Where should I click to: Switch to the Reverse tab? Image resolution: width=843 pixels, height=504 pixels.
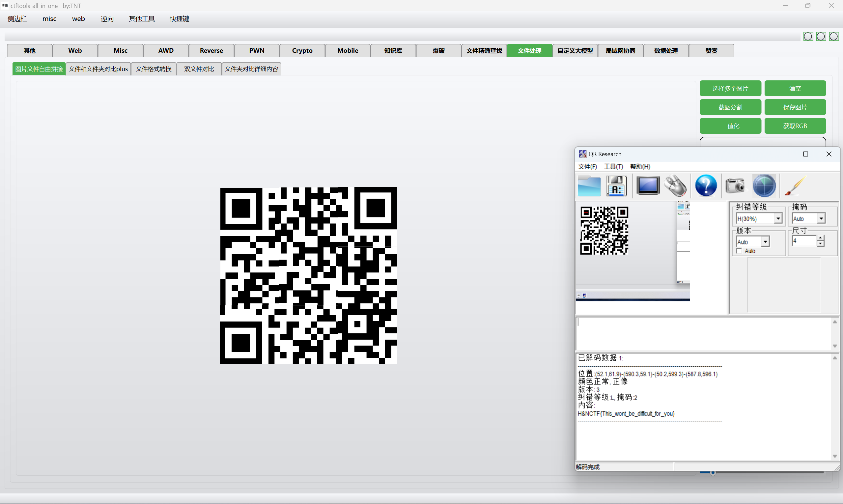(x=211, y=50)
